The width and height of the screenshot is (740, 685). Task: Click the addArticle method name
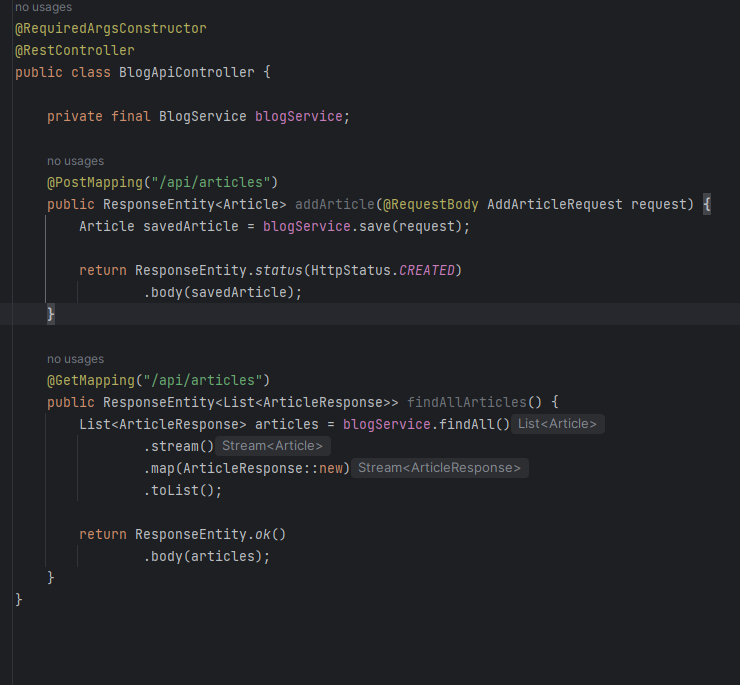pos(335,204)
